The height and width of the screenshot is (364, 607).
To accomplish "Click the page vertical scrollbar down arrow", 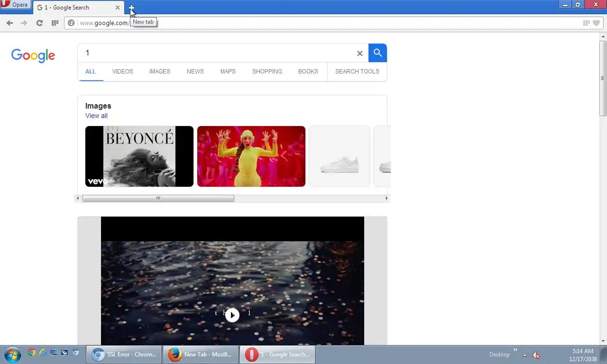I will coord(603,341).
